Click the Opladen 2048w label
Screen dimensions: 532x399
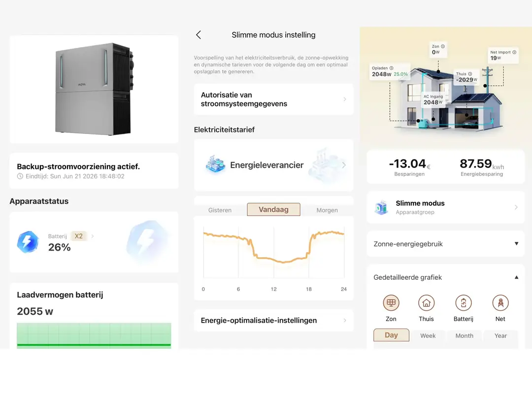pyautogui.click(x=390, y=71)
